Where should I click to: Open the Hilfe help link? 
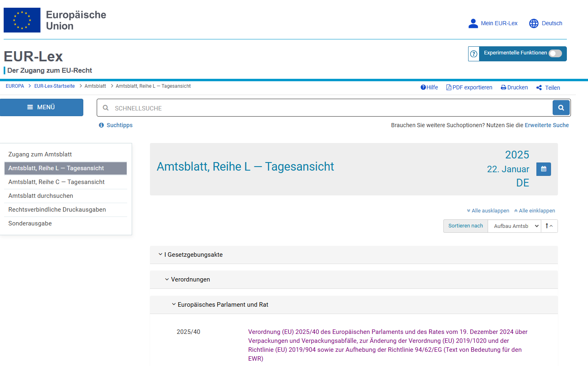429,87
